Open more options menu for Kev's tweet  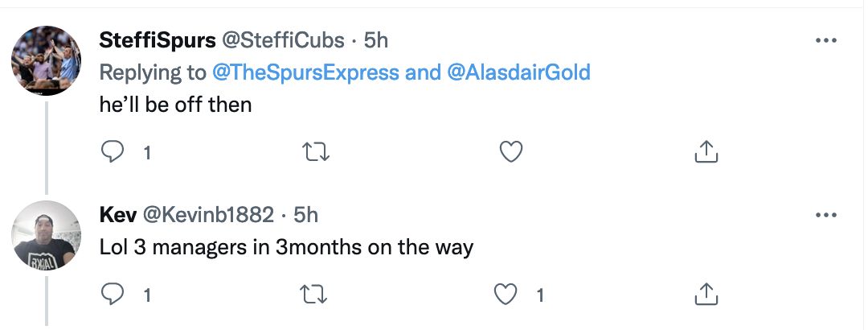click(826, 215)
